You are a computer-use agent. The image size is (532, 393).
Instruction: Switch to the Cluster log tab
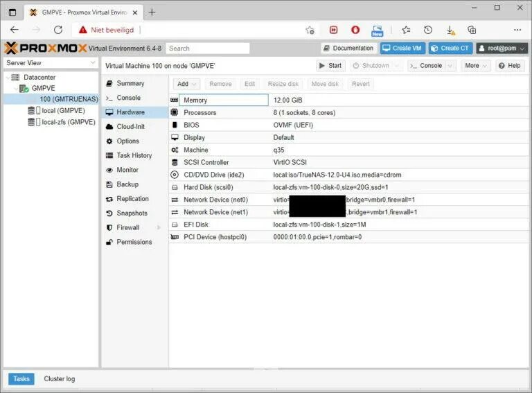point(60,378)
